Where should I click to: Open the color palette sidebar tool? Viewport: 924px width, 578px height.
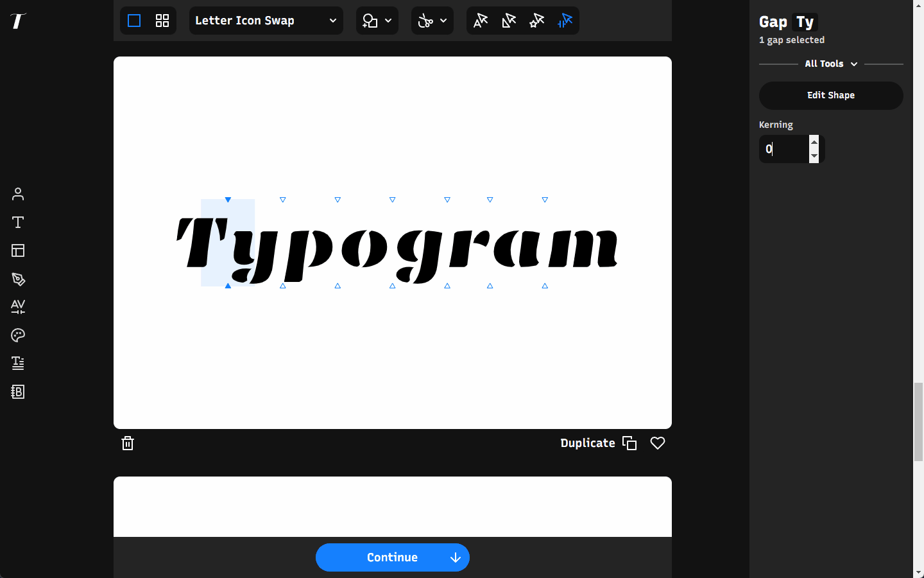point(18,335)
